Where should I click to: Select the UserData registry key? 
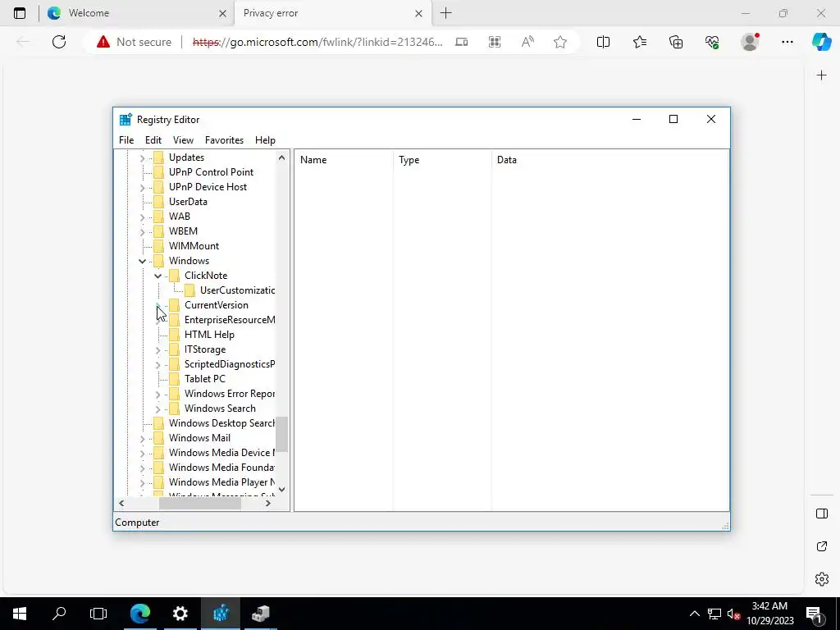point(188,202)
